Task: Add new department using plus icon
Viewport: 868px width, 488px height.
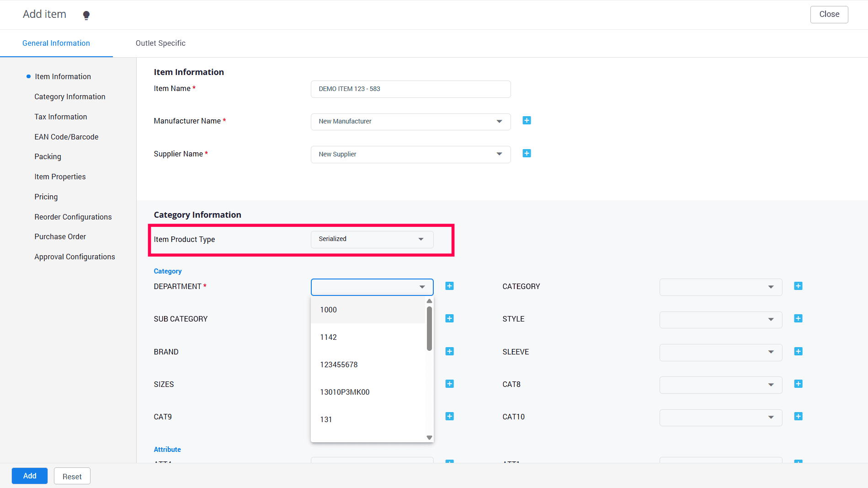Action: 449,286
